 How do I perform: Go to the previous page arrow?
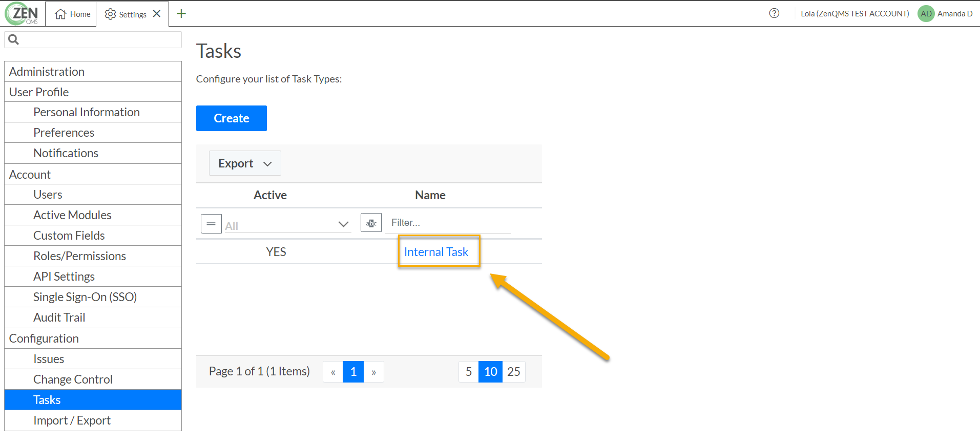coord(333,372)
